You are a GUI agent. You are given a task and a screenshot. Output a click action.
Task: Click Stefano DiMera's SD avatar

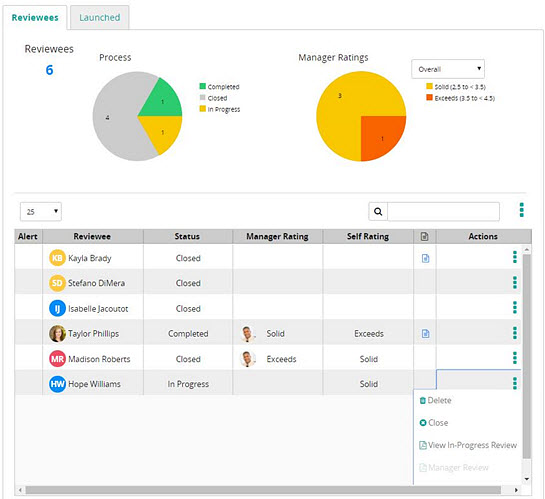57,283
